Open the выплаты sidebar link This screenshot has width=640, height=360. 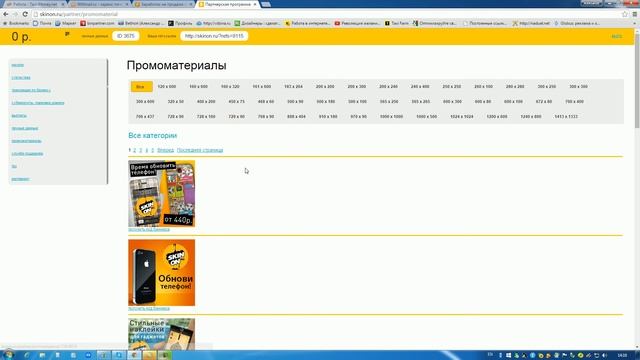coord(19,116)
